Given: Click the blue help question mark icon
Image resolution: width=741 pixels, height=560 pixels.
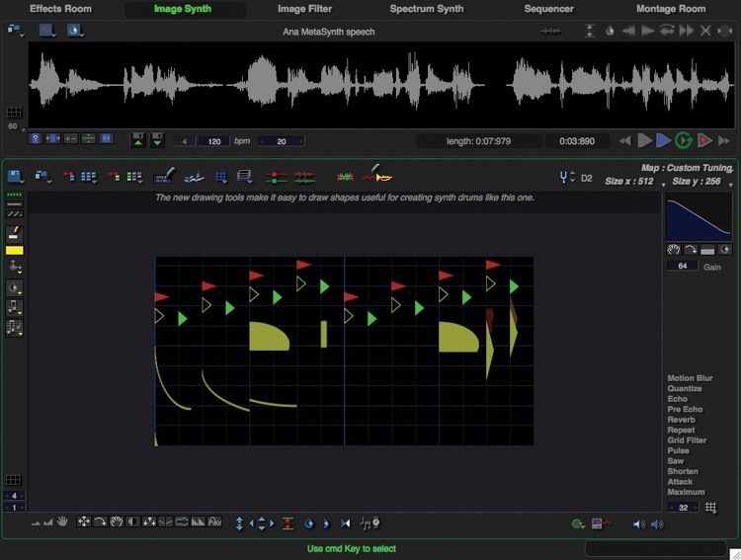Looking at the screenshot, I should point(35,139).
